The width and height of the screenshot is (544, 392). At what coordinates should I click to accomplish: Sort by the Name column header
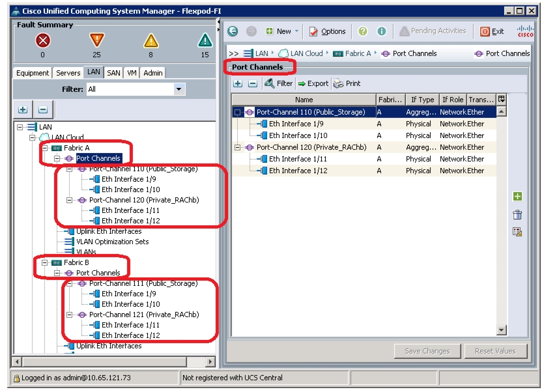tap(304, 100)
